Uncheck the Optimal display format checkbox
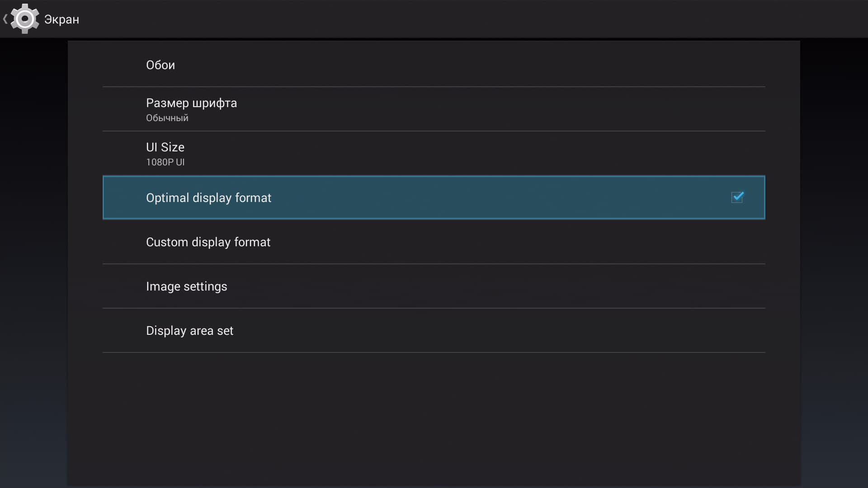The height and width of the screenshot is (488, 868). (x=737, y=197)
